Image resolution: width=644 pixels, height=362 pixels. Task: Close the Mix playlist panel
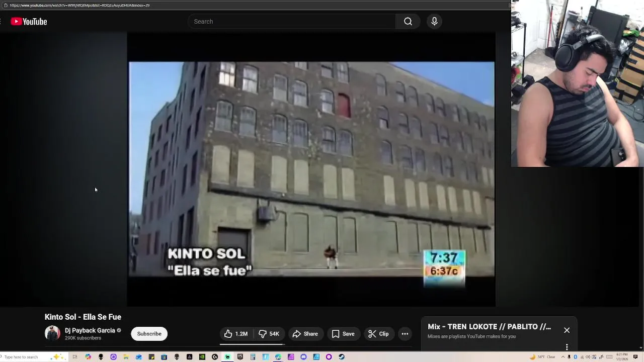click(567, 330)
